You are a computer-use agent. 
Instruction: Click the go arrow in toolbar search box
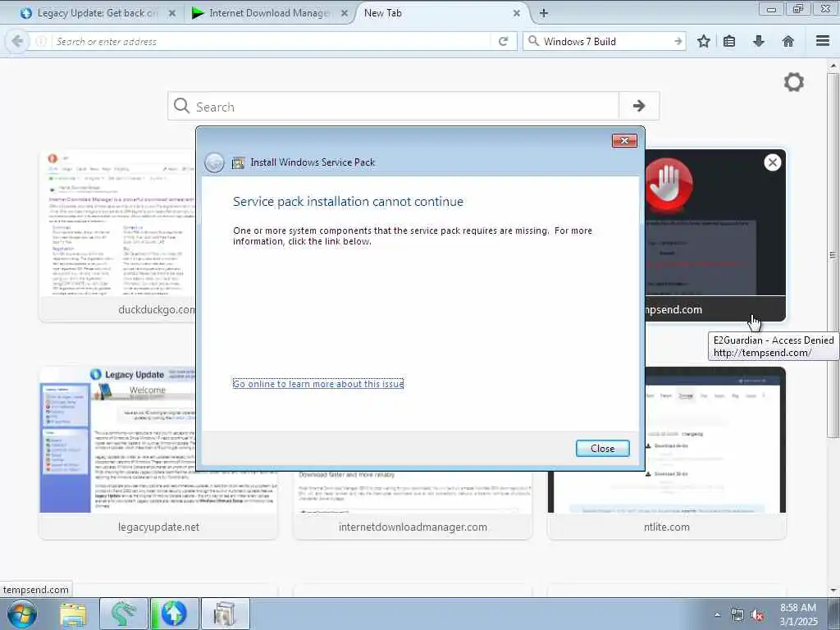678,41
